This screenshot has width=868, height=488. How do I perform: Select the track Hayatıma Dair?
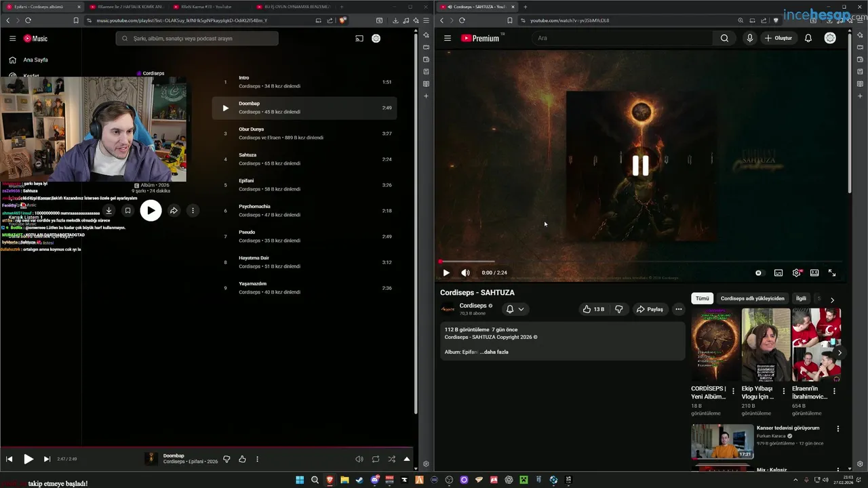(x=254, y=258)
